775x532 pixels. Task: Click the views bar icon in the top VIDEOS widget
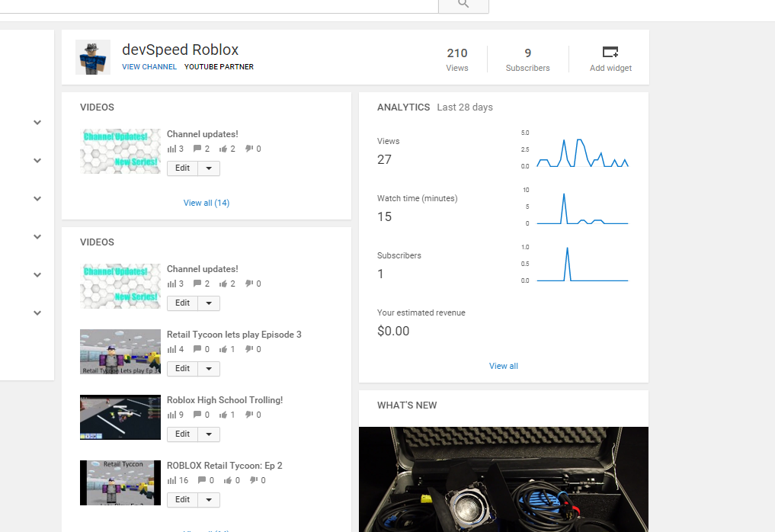pyautogui.click(x=171, y=149)
